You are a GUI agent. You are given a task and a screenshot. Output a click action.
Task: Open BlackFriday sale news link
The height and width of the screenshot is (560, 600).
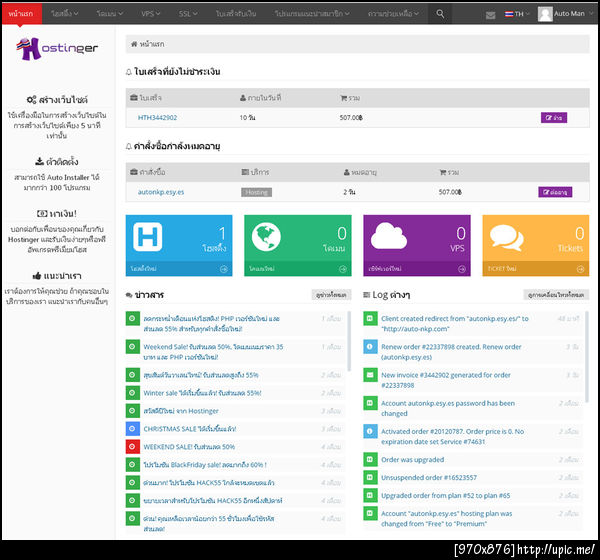point(205,465)
